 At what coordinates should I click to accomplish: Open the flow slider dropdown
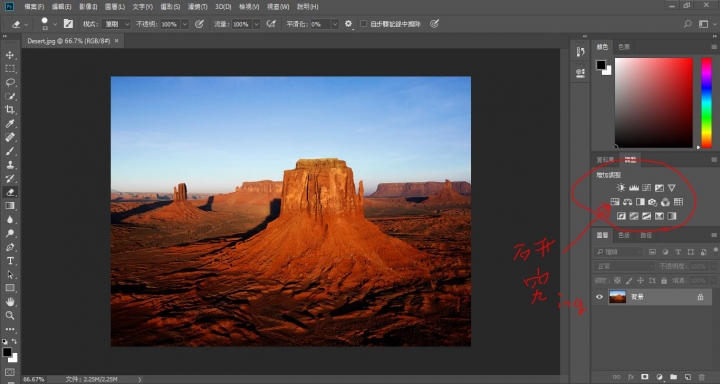tap(256, 24)
